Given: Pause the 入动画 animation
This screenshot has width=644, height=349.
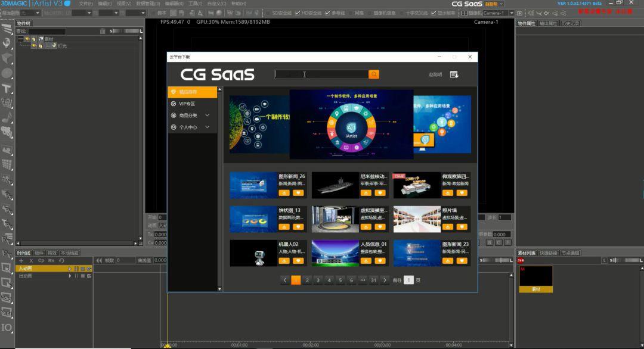Looking at the screenshot, I should click(76, 269).
